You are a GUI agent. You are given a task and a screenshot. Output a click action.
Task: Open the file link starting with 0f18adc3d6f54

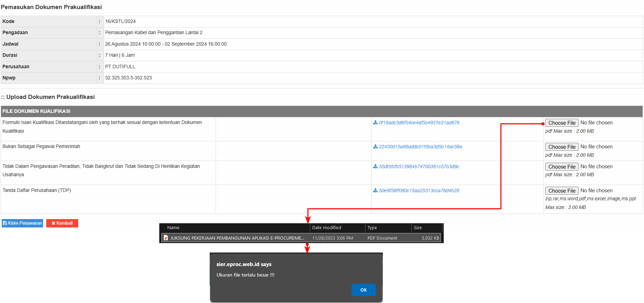[419, 123]
